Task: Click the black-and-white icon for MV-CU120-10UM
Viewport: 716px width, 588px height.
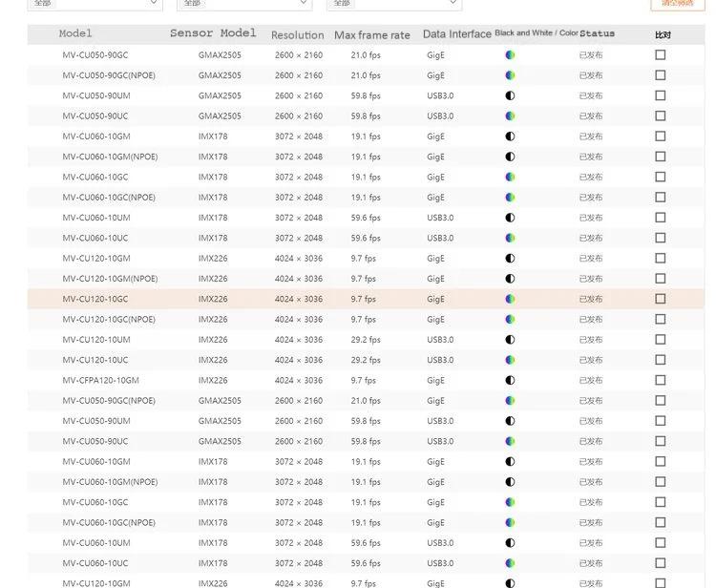Action: pos(510,340)
